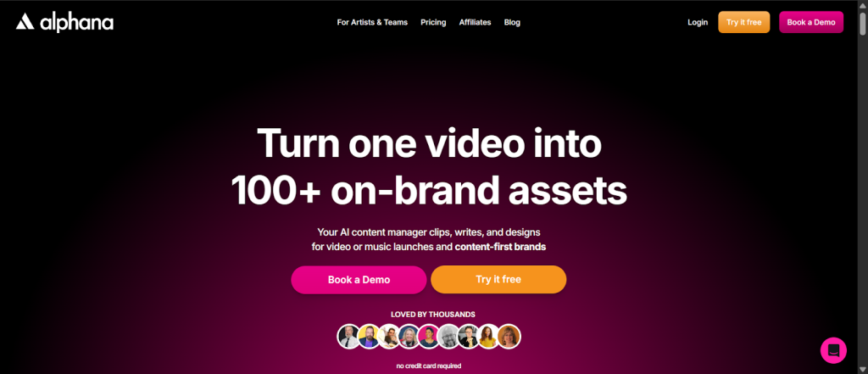
Task: Select the avatar with pink background
Action: 428,337
